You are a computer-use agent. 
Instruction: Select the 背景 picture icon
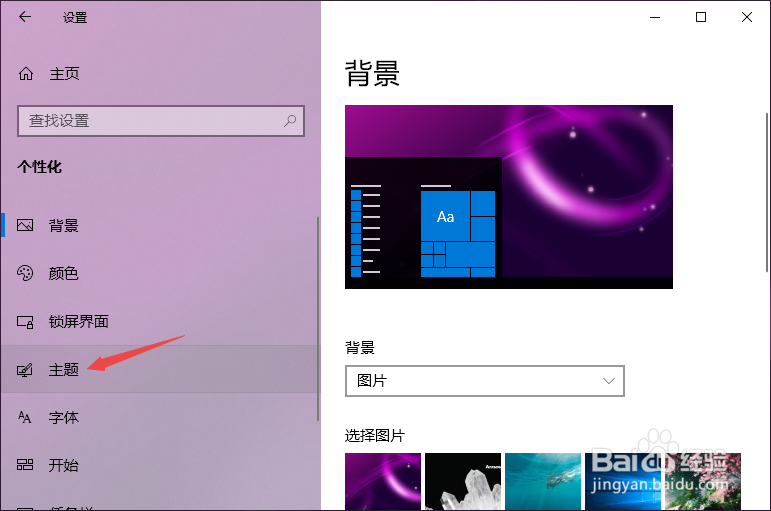25,225
